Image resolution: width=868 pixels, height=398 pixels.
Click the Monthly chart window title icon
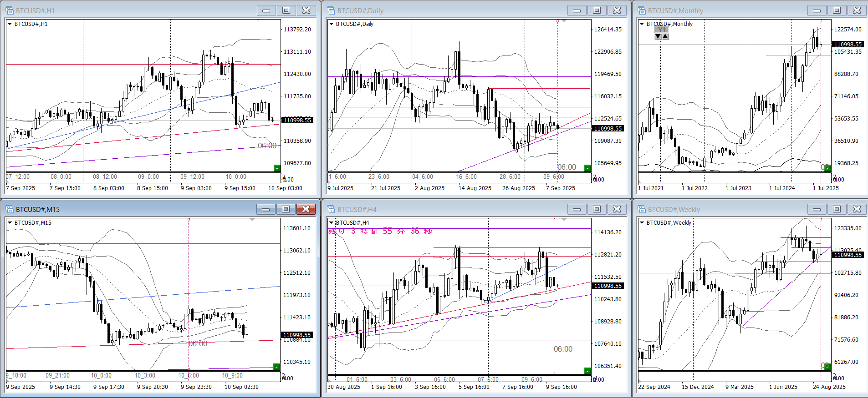pyautogui.click(x=642, y=10)
